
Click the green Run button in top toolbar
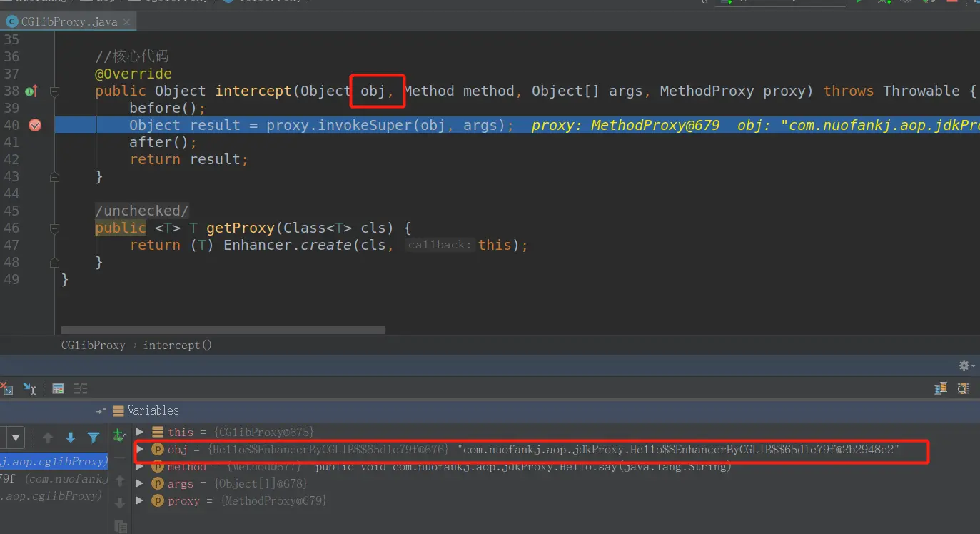859,2
